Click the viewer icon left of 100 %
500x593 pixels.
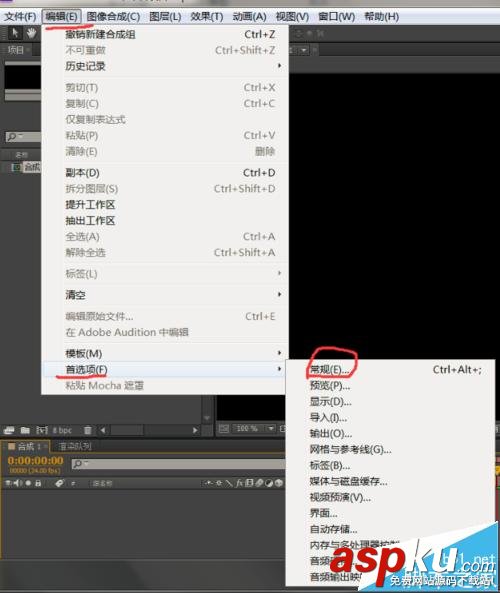point(224,428)
